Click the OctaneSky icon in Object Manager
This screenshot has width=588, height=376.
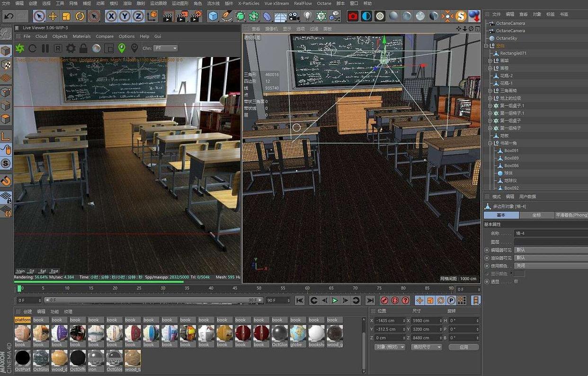click(492, 38)
